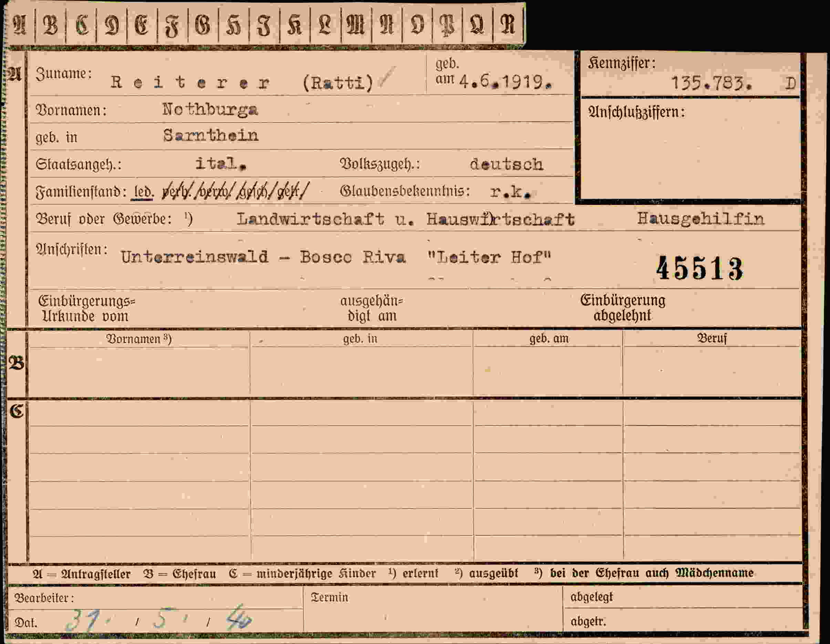Click the occupation 'Hausgehilfin'
830x644 pixels.
click(x=701, y=219)
